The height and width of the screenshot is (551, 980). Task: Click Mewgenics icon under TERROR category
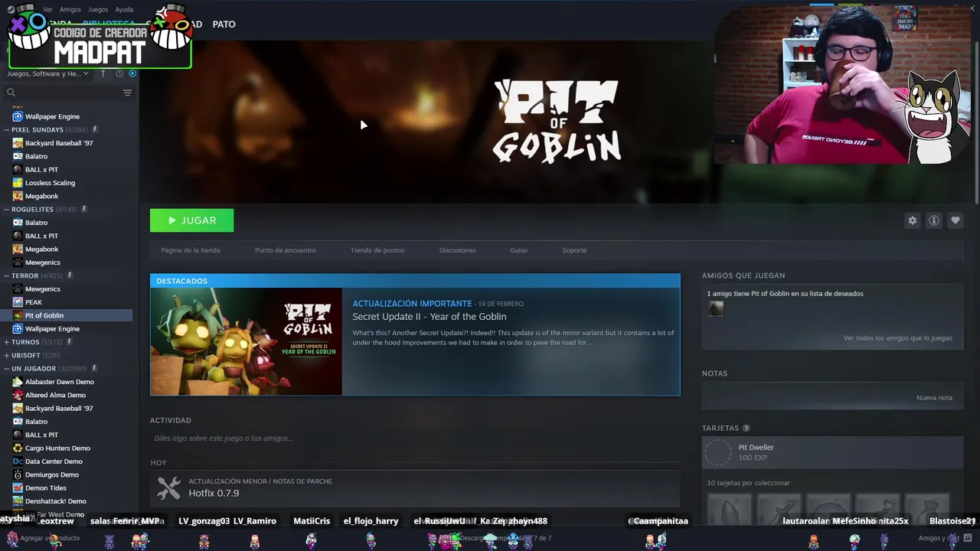pyautogui.click(x=18, y=289)
